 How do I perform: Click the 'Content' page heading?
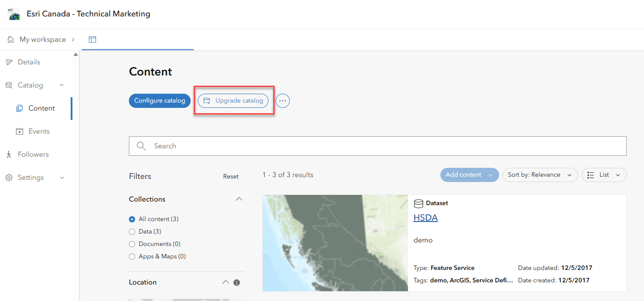click(x=151, y=72)
